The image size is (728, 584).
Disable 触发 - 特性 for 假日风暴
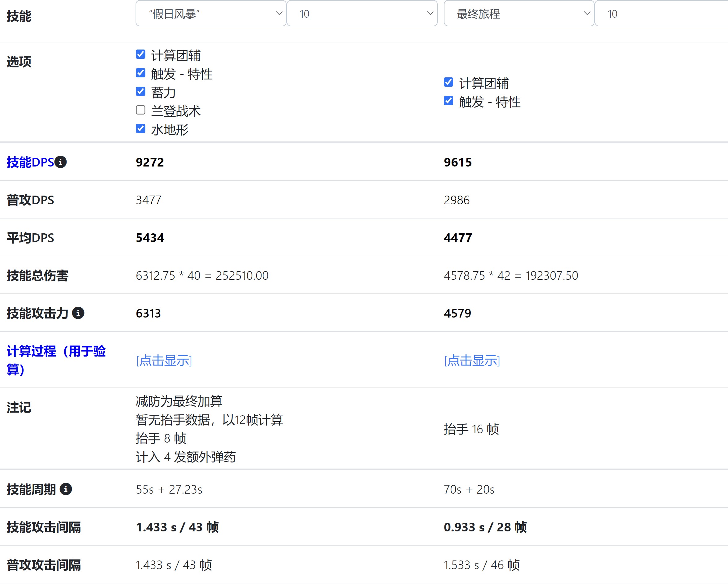tap(141, 73)
